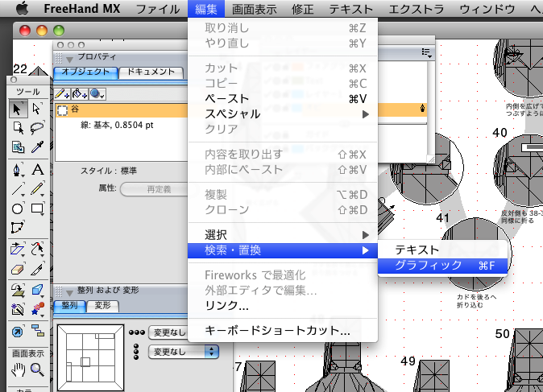Open the 検索・置換 submenu
The width and height of the screenshot is (543, 392).
283,250
